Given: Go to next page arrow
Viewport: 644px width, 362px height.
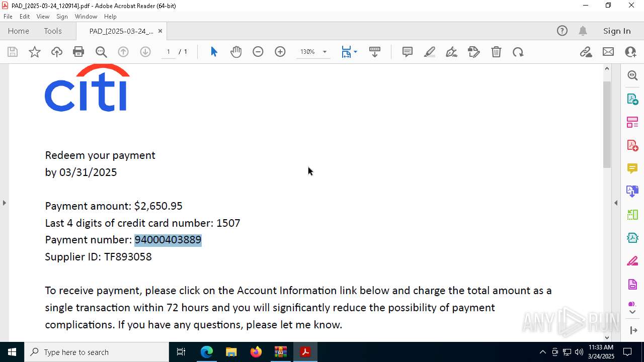Looking at the screenshot, I should point(145,52).
